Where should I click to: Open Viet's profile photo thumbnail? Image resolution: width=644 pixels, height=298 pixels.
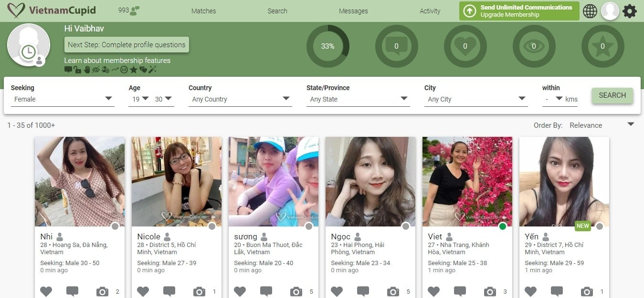coord(467,182)
